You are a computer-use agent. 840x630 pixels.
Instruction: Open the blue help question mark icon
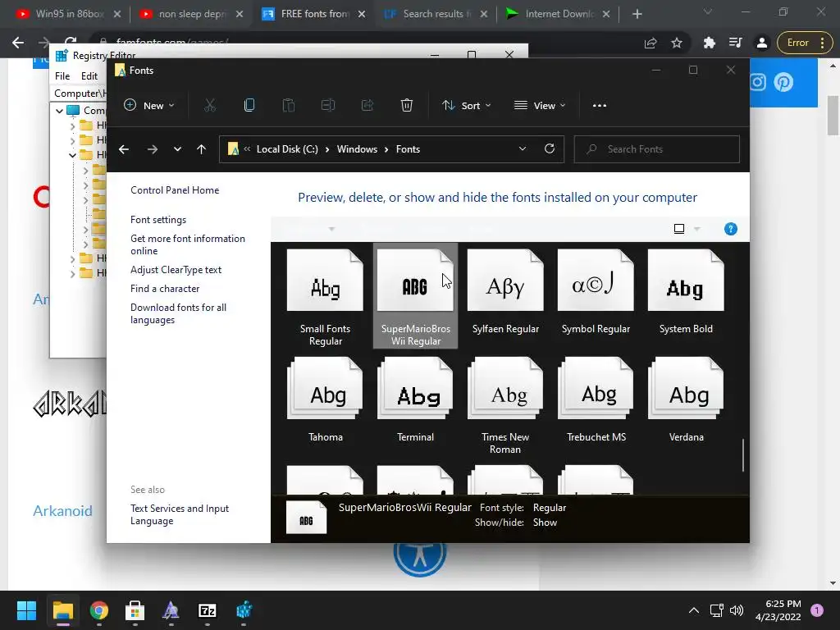point(731,230)
